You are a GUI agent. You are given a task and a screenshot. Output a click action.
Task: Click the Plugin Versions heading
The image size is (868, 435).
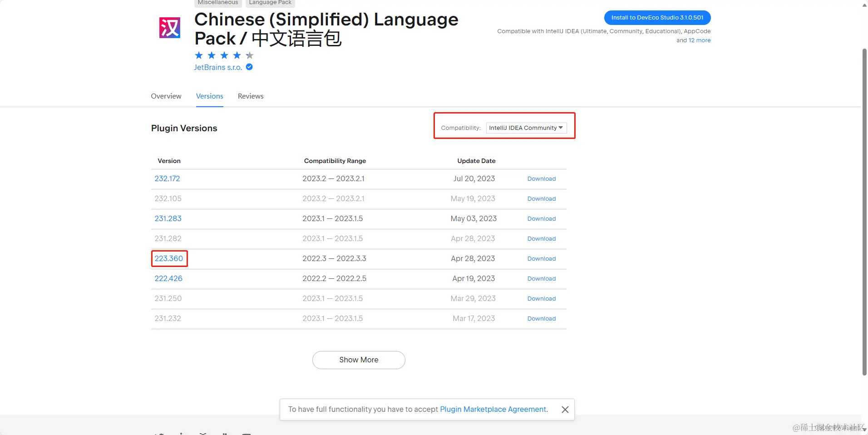point(184,129)
